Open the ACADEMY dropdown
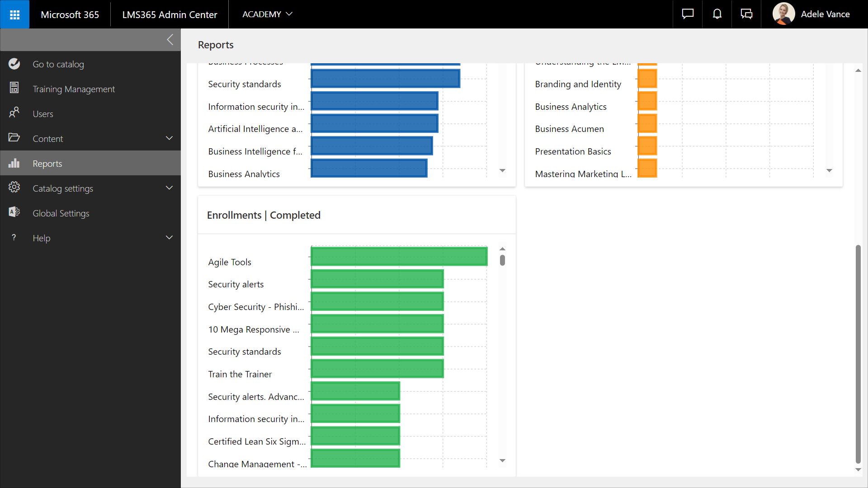The height and width of the screenshot is (488, 868). pos(267,14)
